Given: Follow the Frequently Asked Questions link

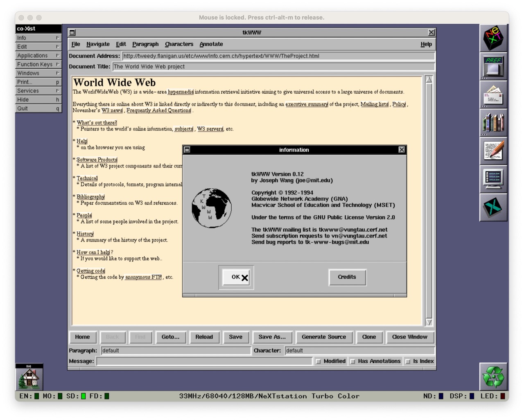Looking at the screenshot, I should click(x=159, y=111).
